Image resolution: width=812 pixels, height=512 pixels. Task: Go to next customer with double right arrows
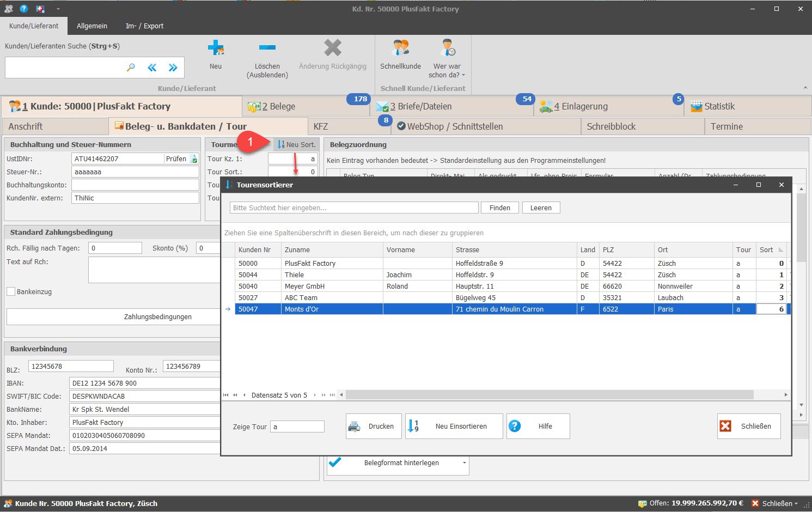point(173,68)
